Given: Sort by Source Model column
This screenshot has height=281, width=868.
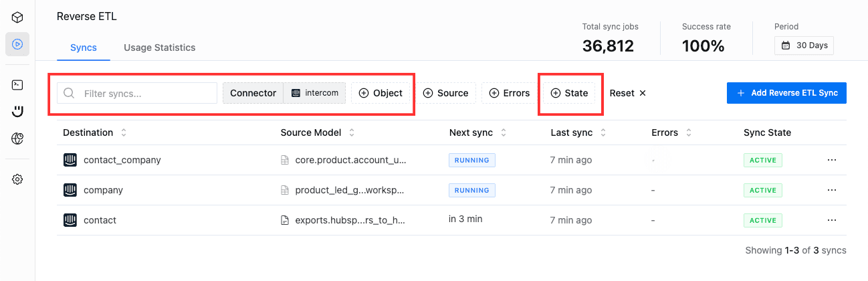Looking at the screenshot, I should (x=318, y=132).
